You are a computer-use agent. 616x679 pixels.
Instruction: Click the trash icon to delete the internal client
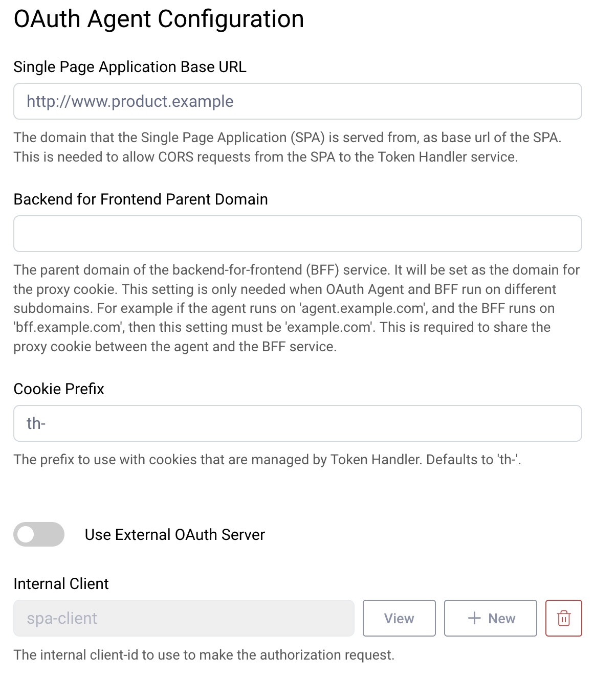[x=563, y=618]
